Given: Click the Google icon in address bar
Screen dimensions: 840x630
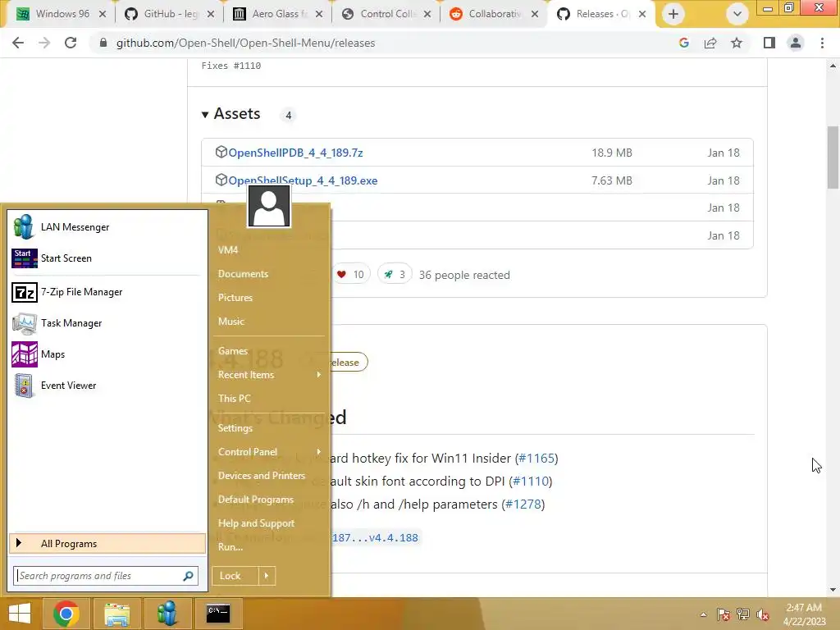Looking at the screenshot, I should 684,43.
